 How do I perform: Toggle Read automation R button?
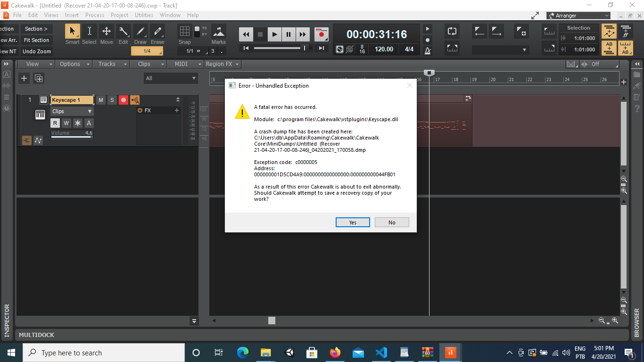coord(55,123)
